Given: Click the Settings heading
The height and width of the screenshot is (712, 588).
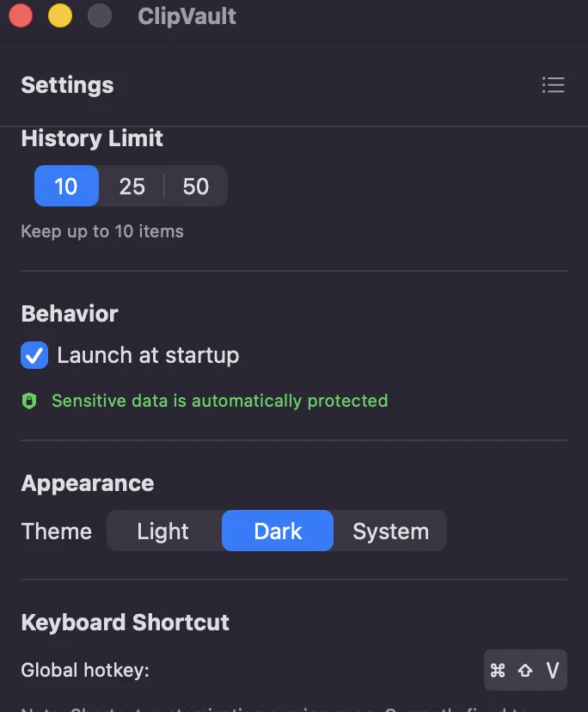Looking at the screenshot, I should (67, 85).
